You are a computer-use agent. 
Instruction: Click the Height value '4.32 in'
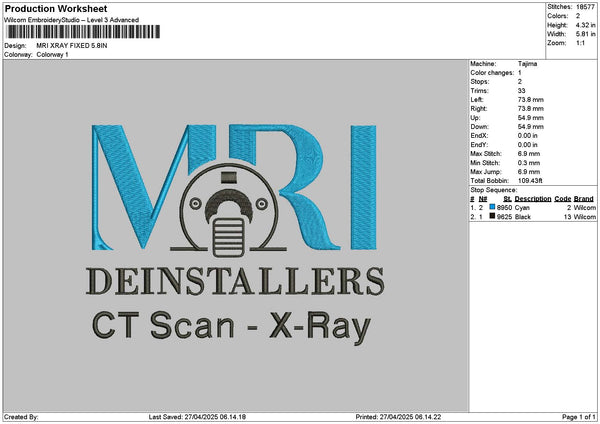[x=585, y=25]
